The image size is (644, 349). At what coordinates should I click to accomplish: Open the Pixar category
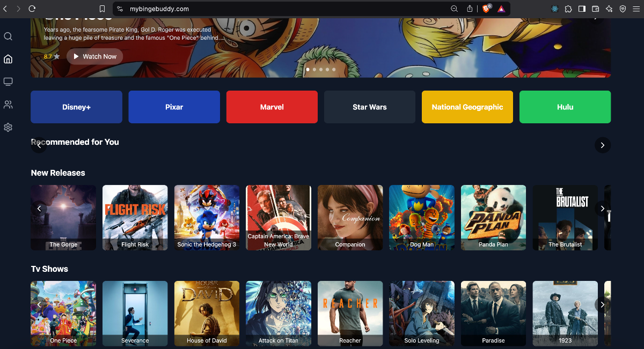174,107
